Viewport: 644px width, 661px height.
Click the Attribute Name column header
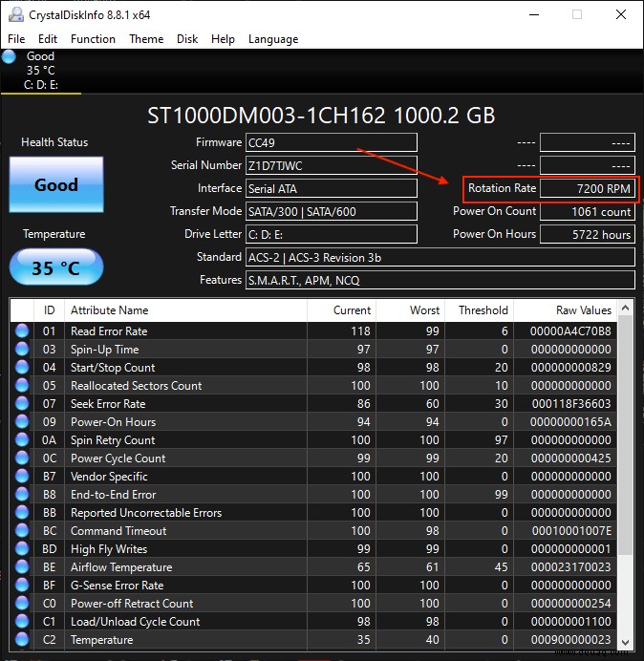[x=185, y=310]
